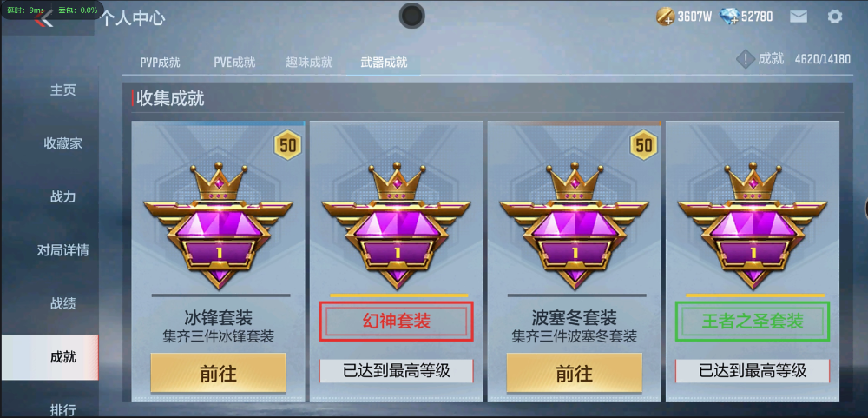Switch to the PVE成就 tab

point(234,63)
